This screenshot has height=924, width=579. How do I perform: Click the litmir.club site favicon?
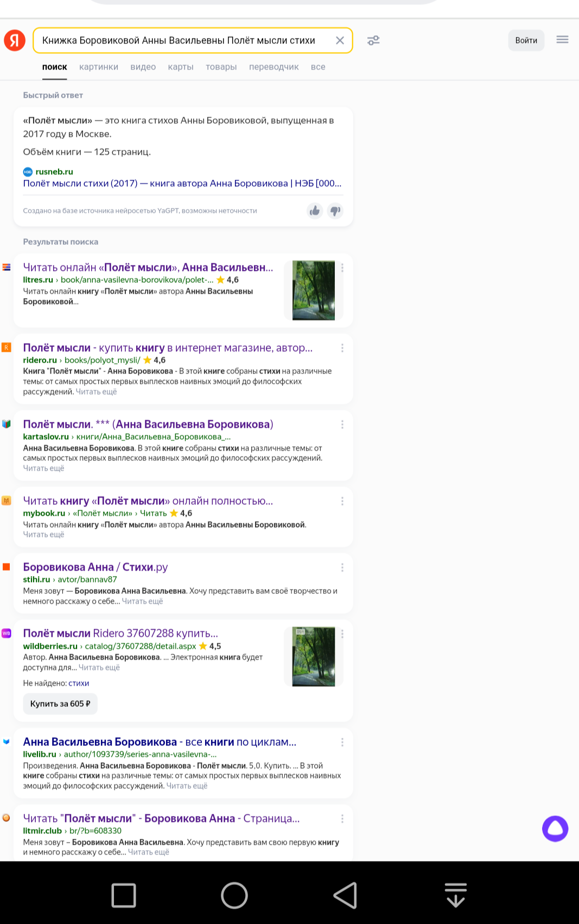click(x=7, y=818)
